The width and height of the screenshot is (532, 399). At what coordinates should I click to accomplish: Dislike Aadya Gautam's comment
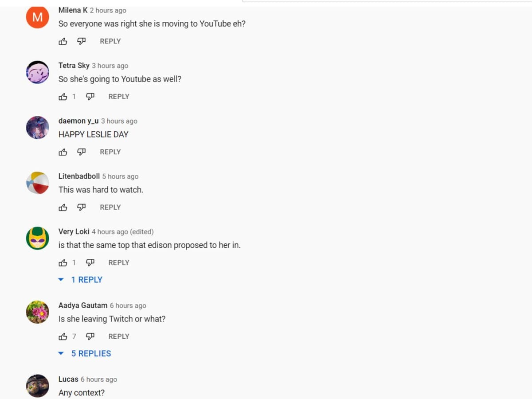point(90,336)
